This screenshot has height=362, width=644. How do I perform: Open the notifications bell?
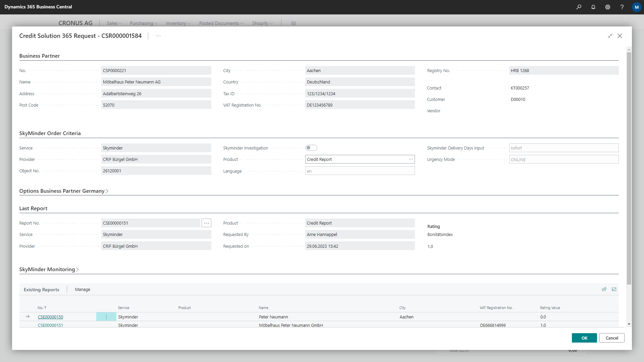593,7
